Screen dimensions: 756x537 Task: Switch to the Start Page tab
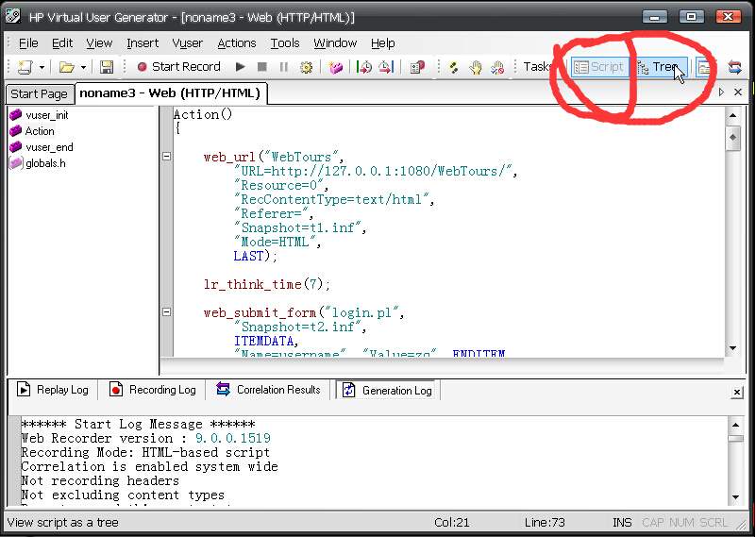pos(40,93)
